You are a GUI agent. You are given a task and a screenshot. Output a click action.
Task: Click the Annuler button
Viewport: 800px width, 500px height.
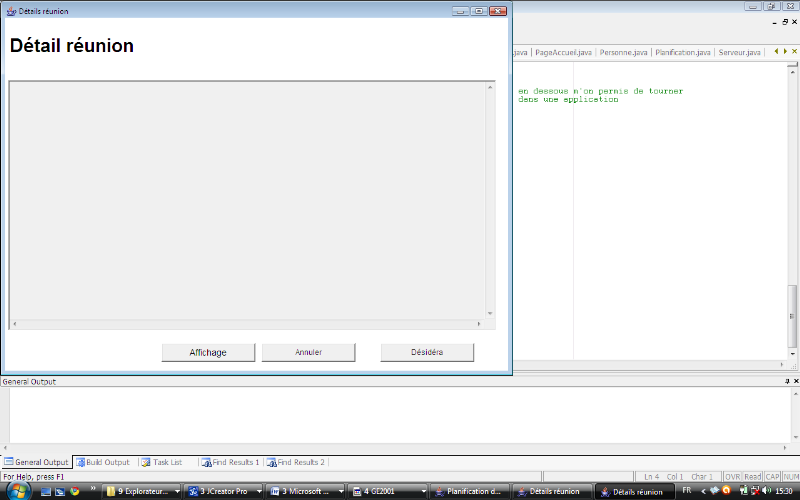[308, 352]
